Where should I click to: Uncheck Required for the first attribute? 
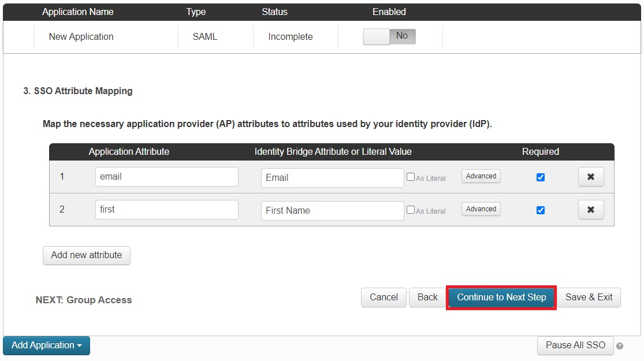click(x=541, y=210)
